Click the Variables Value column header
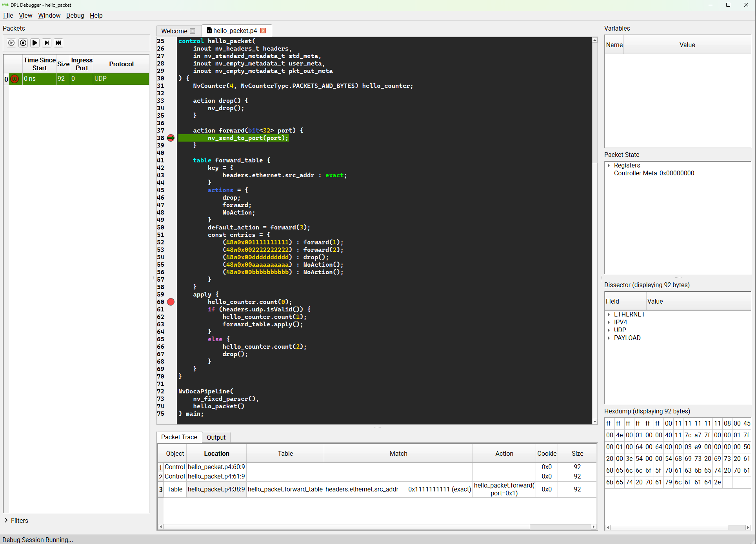 (687, 45)
